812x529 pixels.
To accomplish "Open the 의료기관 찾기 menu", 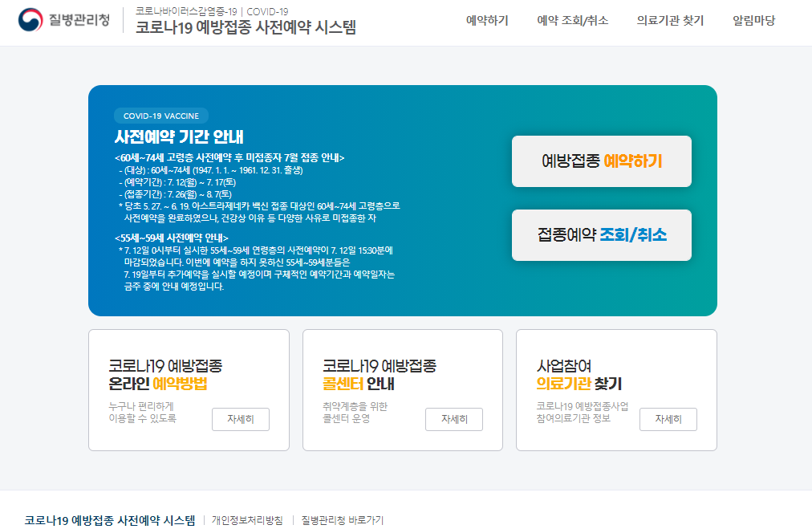I will [x=670, y=21].
